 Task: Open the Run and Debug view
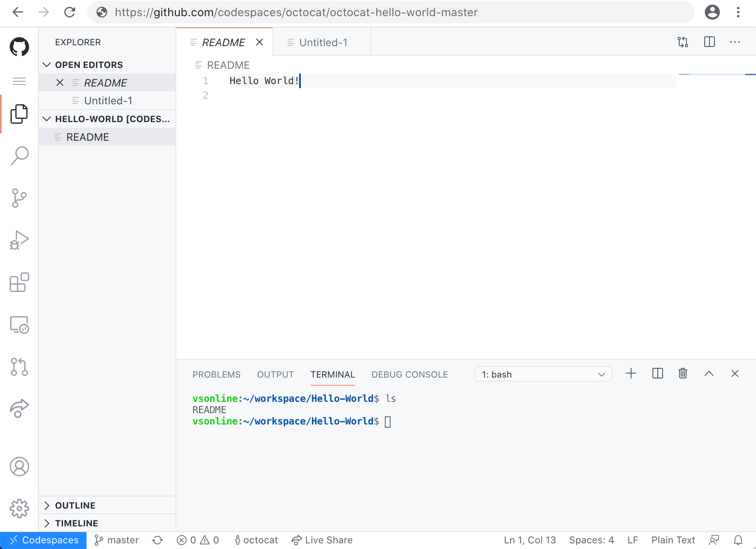point(19,240)
